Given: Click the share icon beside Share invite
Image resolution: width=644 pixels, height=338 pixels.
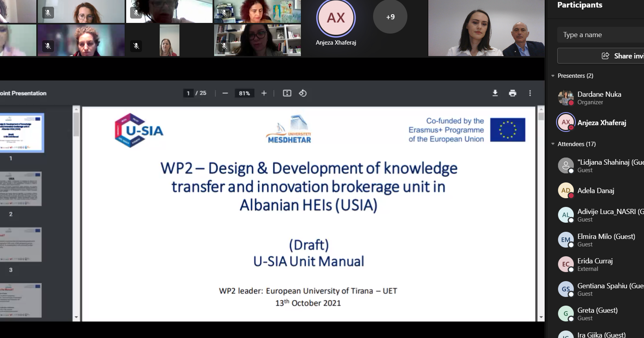Looking at the screenshot, I should point(605,56).
